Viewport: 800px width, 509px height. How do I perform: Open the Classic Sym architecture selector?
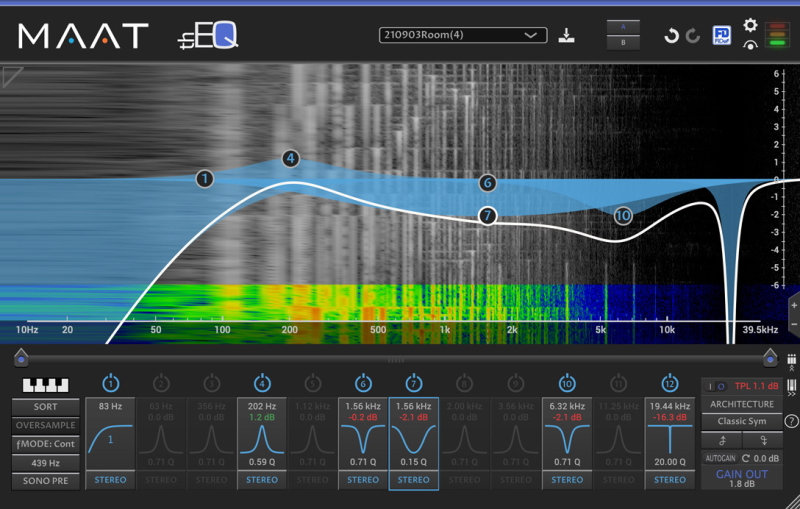coord(741,421)
